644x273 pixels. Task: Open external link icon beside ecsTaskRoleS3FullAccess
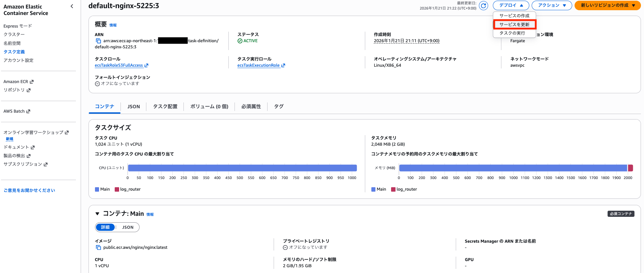pyautogui.click(x=146, y=65)
